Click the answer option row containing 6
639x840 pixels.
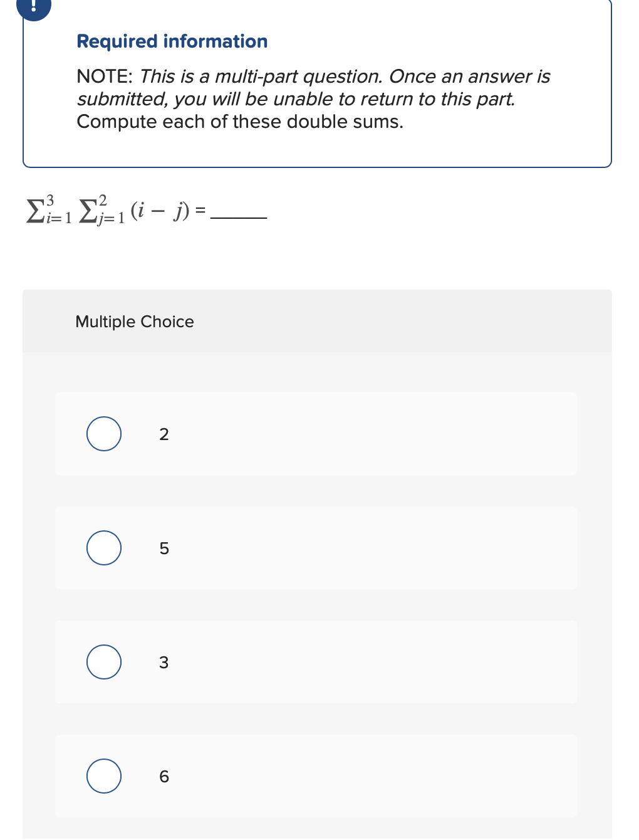coord(316,776)
